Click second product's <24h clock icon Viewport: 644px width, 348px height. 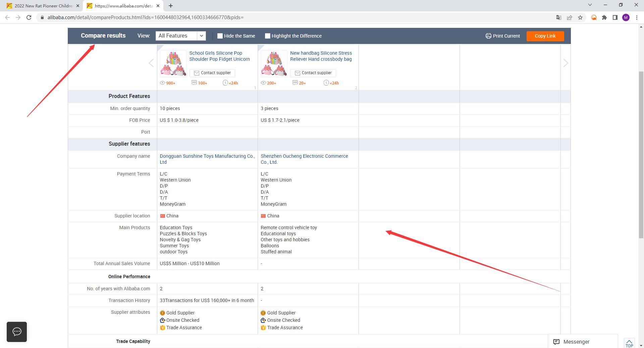click(326, 83)
